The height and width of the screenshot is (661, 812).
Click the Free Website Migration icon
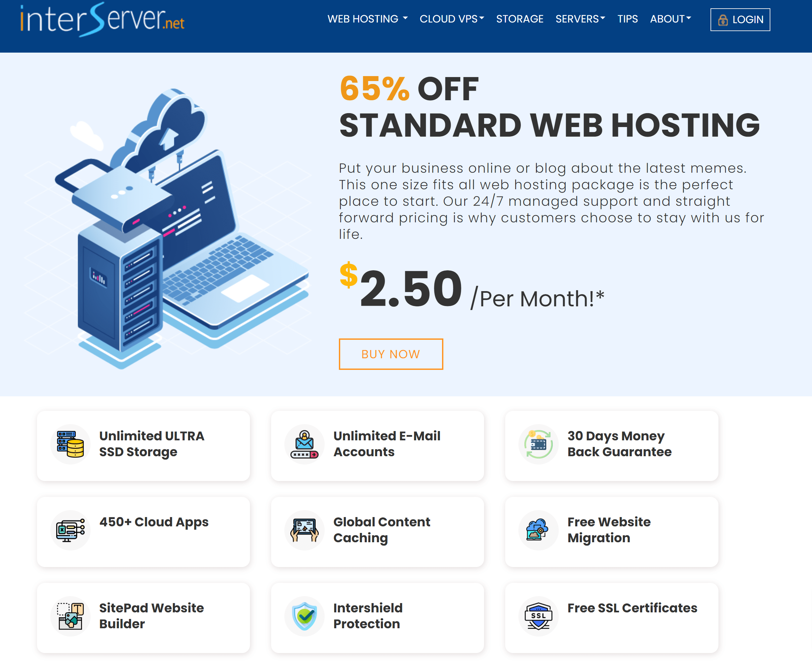537,529
